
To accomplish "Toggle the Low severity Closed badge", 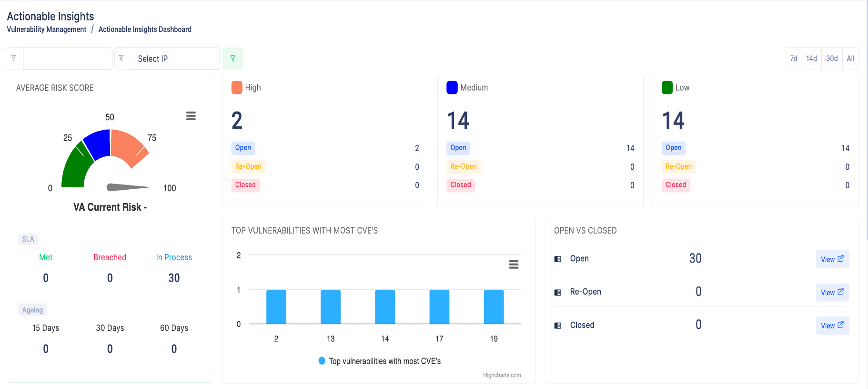I will coord(676,185).
